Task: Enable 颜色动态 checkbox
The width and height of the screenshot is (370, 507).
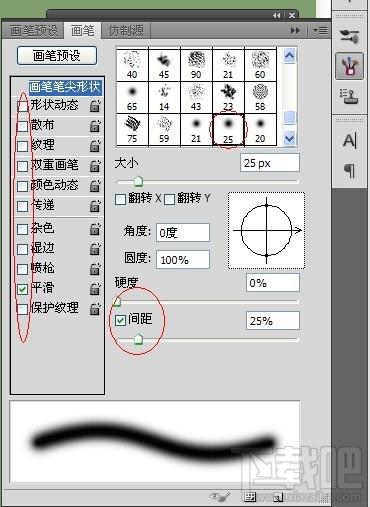Action: (22, 186)
